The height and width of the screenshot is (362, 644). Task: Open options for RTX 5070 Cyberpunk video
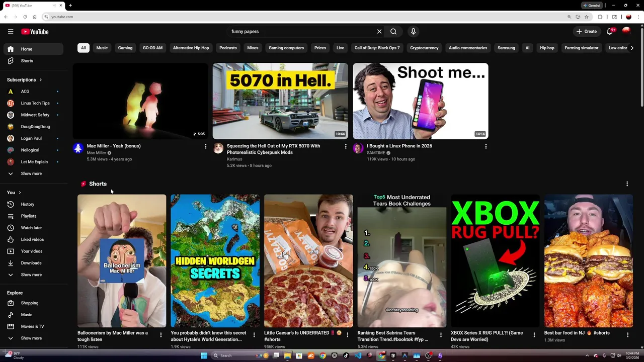[x=346, y=146]
